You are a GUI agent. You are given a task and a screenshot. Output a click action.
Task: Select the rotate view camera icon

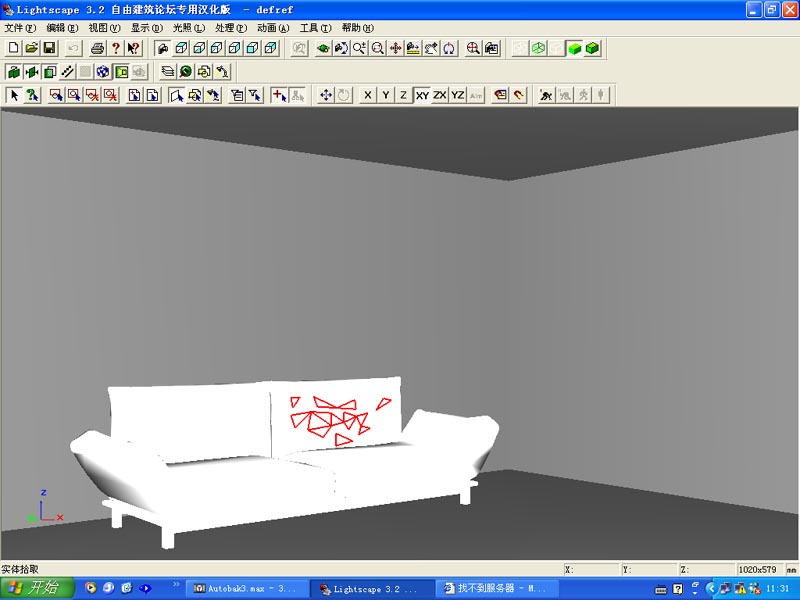coord(341,48)
